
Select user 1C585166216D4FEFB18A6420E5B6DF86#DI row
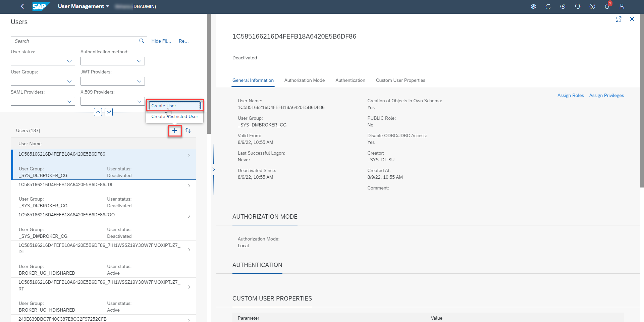tap(104, 195)
